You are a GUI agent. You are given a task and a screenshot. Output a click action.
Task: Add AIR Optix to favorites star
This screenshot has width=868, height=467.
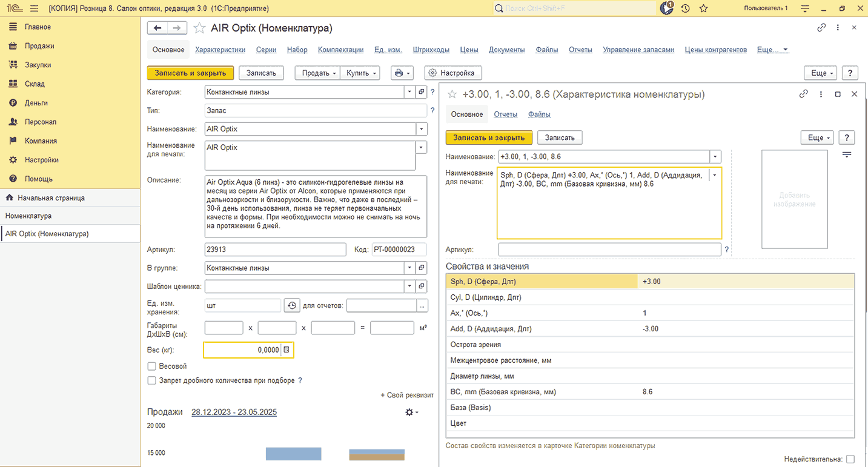[199, 28]
